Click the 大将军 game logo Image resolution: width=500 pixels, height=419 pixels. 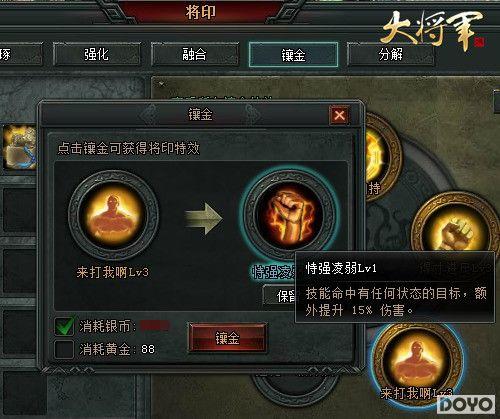pyautogui.click(x=433, y=30)
